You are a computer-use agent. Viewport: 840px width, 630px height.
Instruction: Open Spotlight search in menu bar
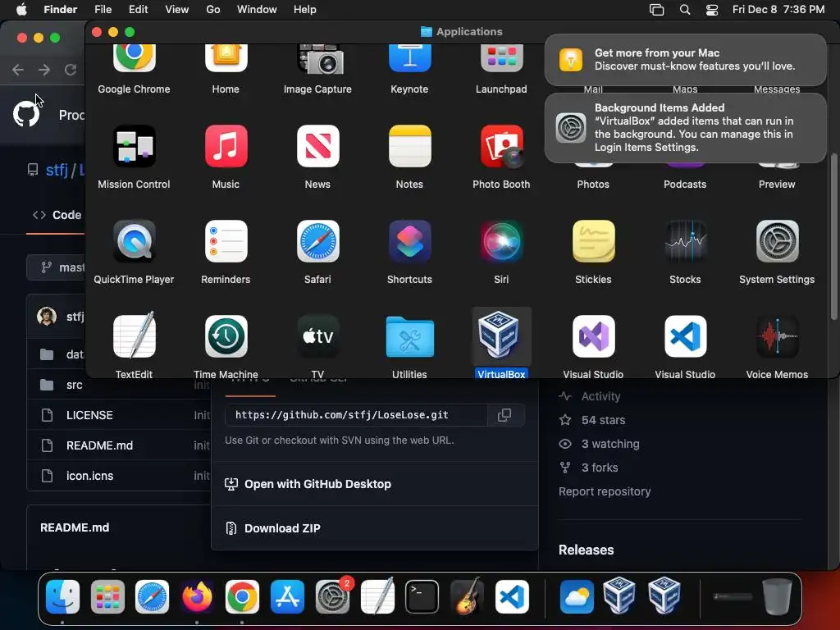685,10
